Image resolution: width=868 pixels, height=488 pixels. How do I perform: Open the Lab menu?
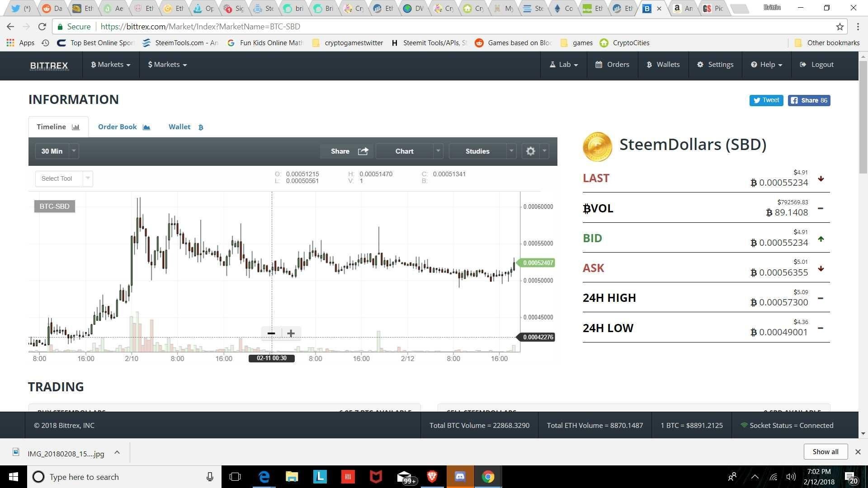564,65
